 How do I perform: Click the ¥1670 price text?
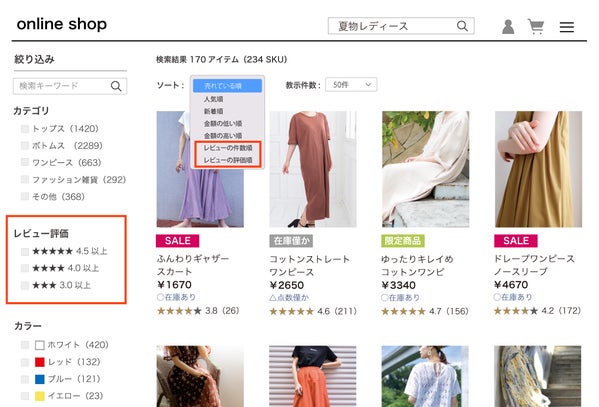174,285
